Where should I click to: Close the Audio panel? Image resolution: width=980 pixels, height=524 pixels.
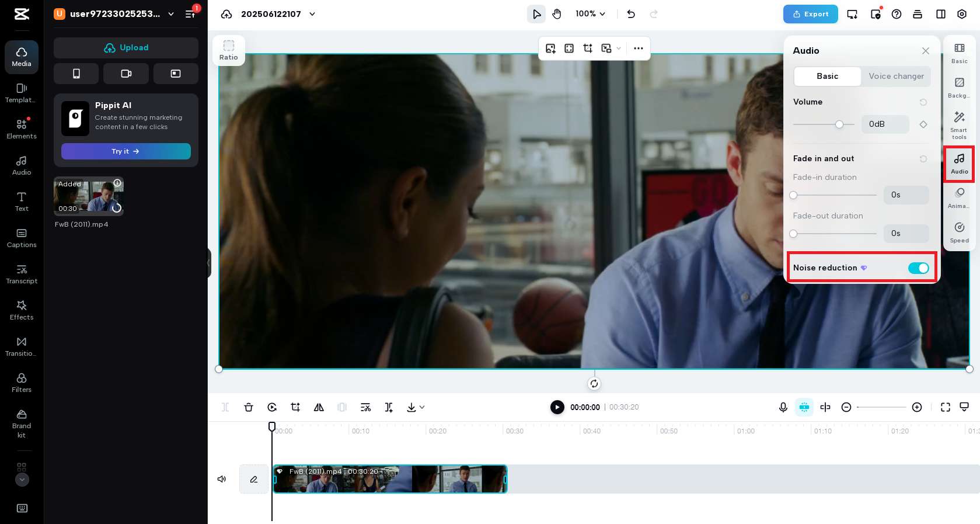[926, 51]
